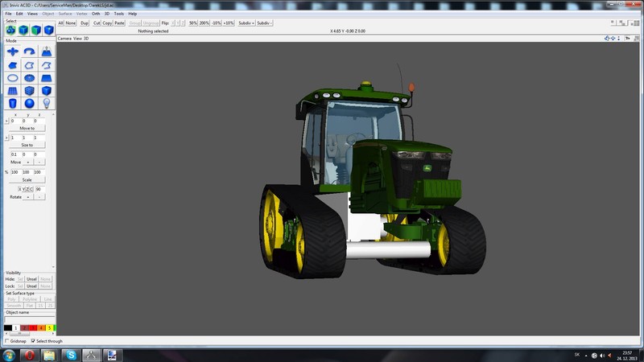The image size is (644, 362).
Task: Open the View menu in viewport header
Action: tap(77, 38)
